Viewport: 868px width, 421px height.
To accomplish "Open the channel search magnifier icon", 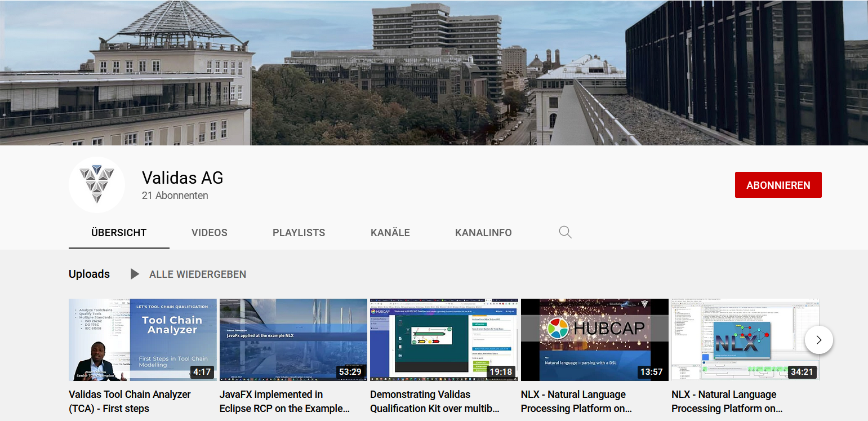I will (x=566, y=232).
